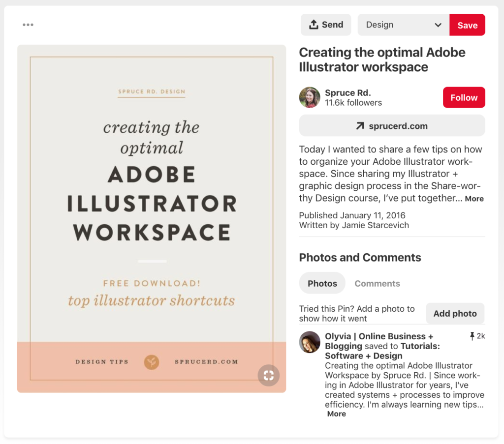Switch to the Comments tab
The height and width of the screenshot is (444, 504).
(377, 283)
